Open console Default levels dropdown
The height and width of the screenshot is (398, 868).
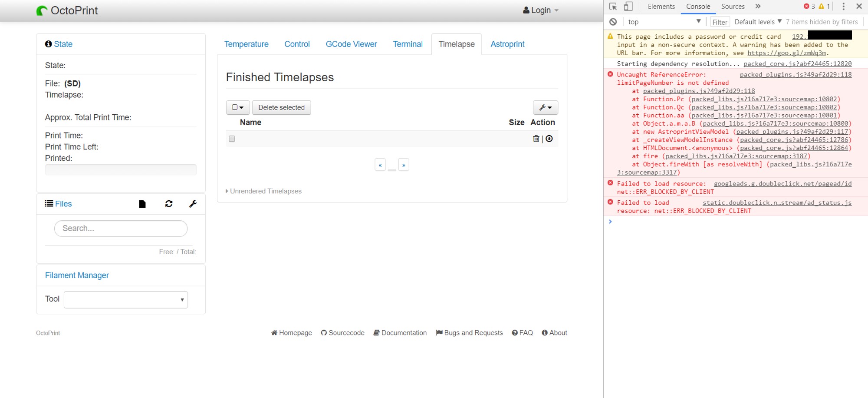tap(758, 22)
